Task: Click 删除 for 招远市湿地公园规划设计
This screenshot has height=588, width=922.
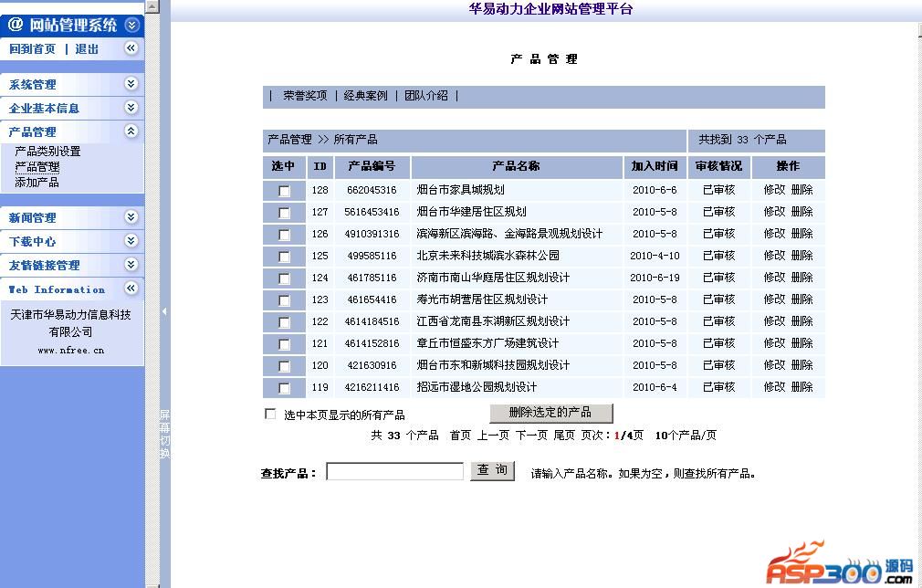Action: 802,387
